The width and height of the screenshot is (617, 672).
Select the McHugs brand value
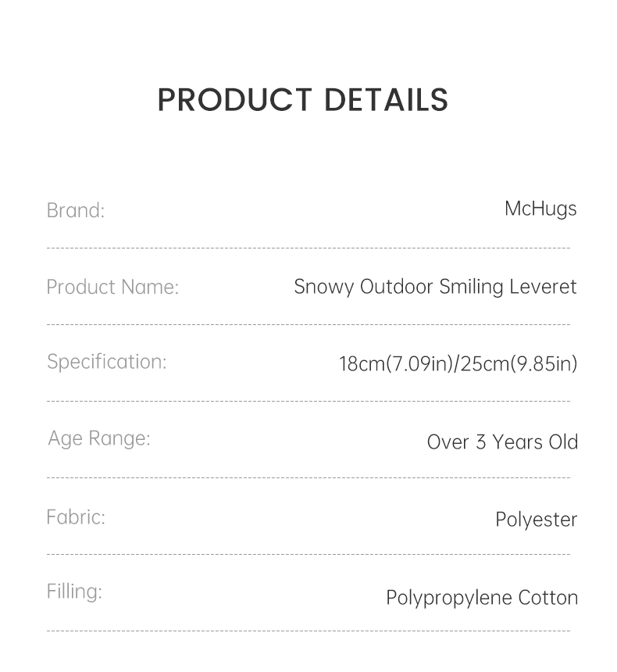[540, 209]
